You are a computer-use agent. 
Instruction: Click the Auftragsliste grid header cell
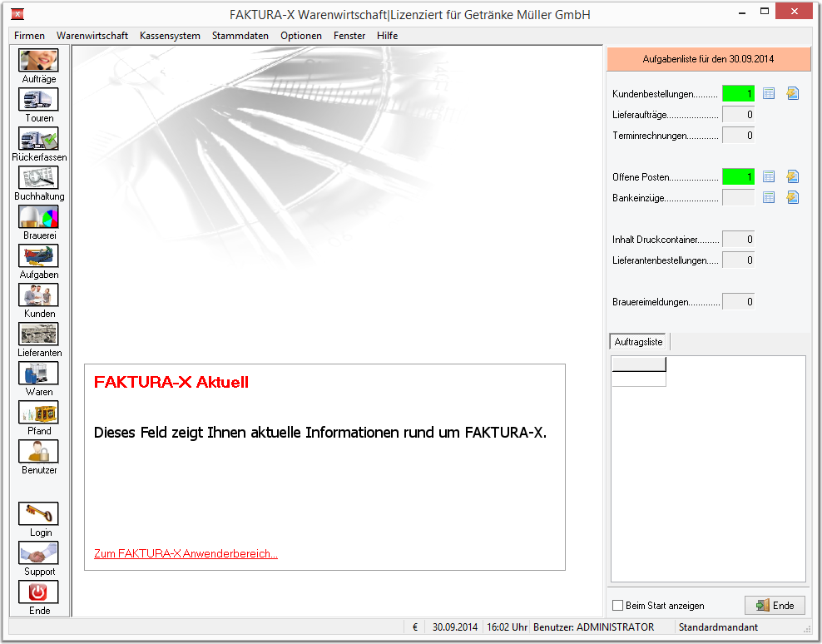point(639,364)
